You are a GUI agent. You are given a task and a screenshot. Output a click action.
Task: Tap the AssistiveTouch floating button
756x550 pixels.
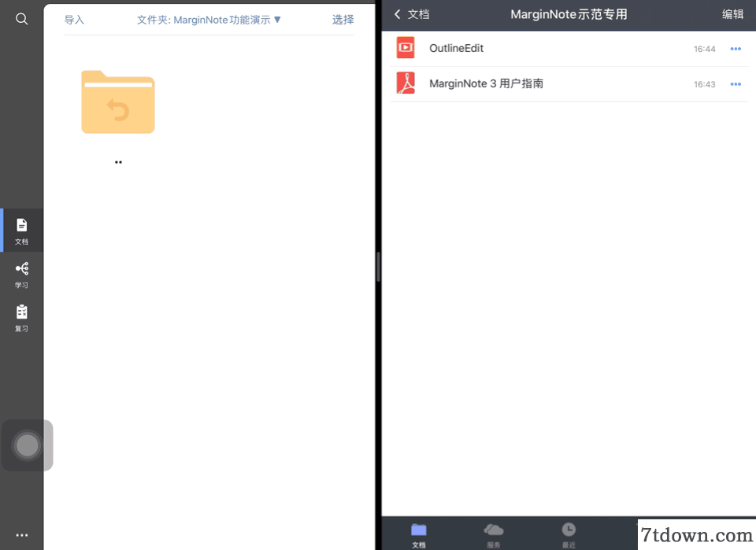[27, 445]
